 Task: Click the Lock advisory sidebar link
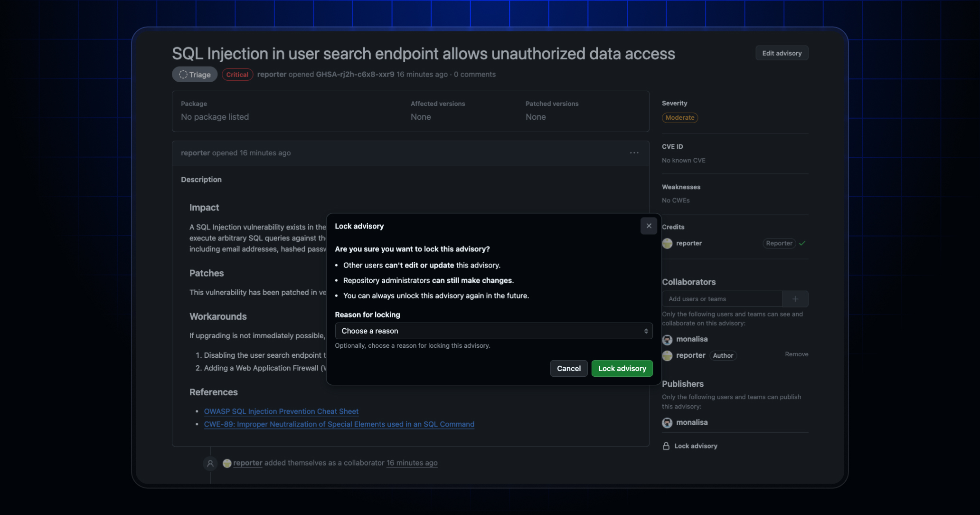click(696, 446)
